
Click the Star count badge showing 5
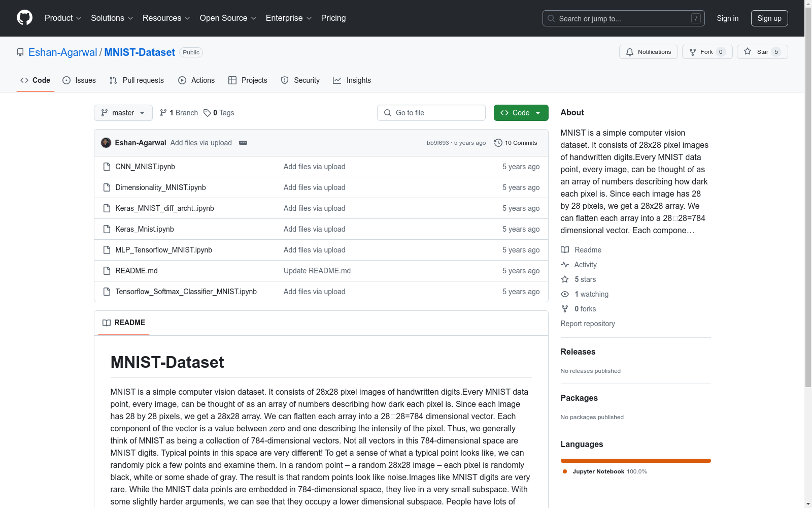[776, 52]
